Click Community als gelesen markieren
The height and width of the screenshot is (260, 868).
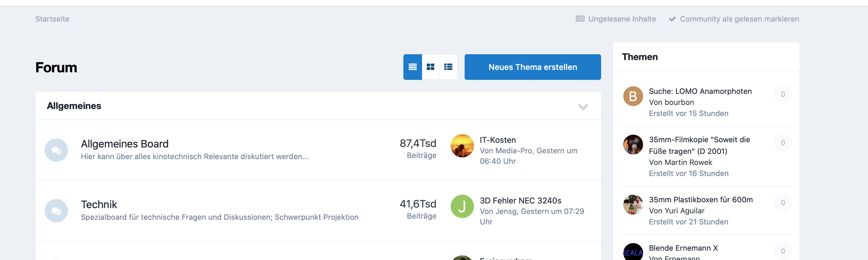pos(739,19)
